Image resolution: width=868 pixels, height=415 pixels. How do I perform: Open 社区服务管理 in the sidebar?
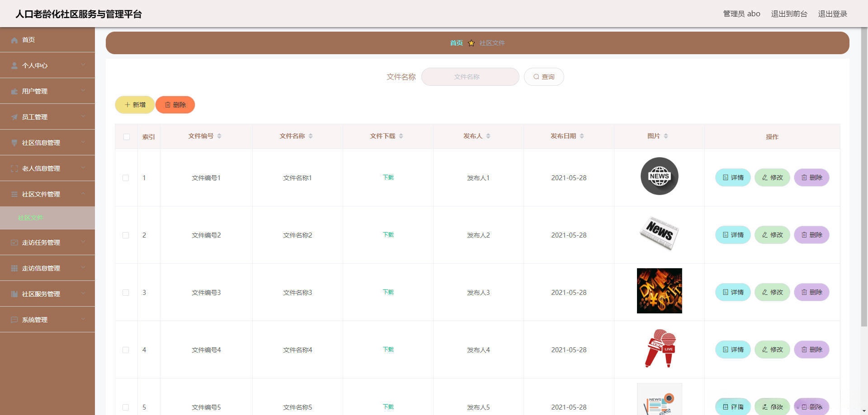point(47,294)
